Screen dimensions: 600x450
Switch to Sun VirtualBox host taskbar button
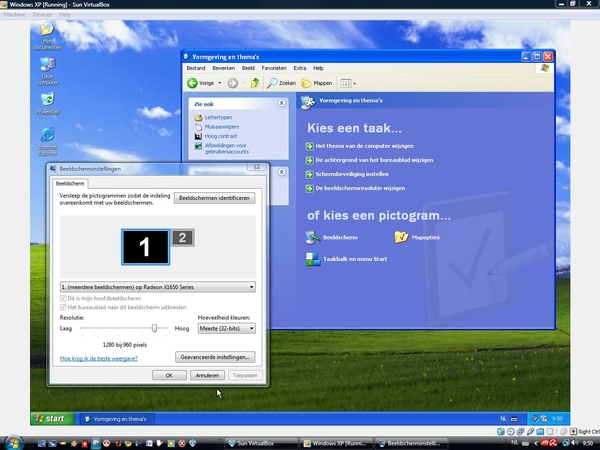(261, 443)
